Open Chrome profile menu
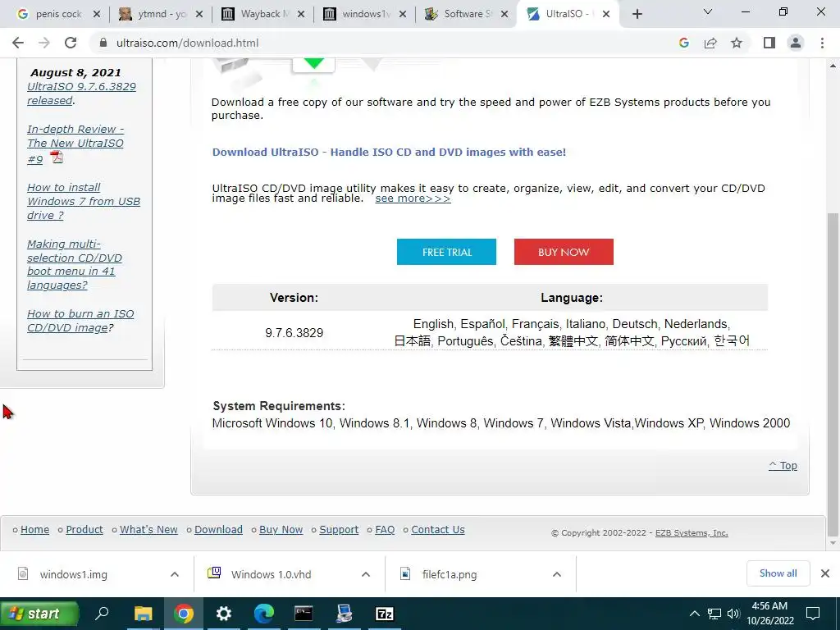This screenshot has height=630, width=840. (796, 43)
